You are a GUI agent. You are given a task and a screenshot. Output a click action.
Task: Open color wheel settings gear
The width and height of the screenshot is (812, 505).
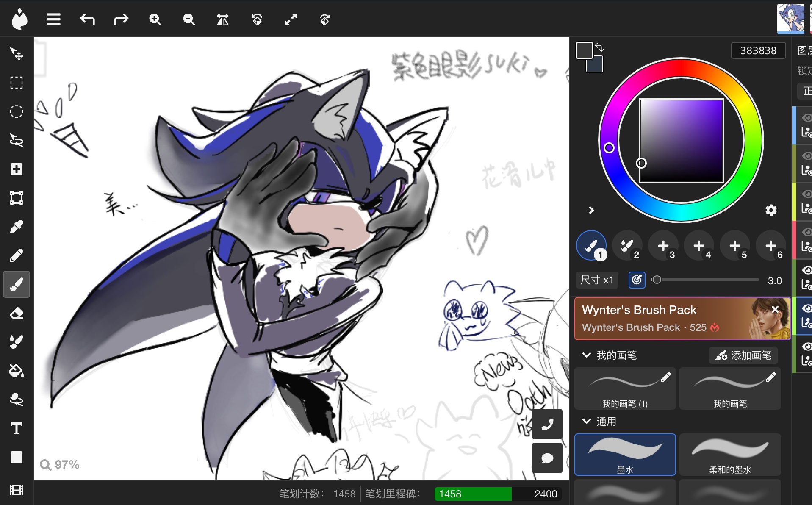pos(771,210)
